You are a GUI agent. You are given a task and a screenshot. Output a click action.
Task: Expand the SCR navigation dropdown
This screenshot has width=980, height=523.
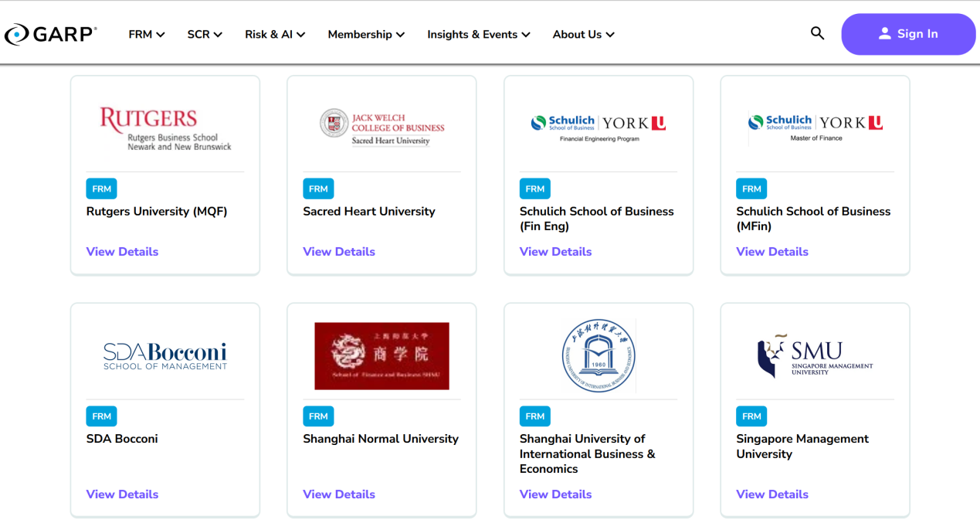(x=205, y=35)
